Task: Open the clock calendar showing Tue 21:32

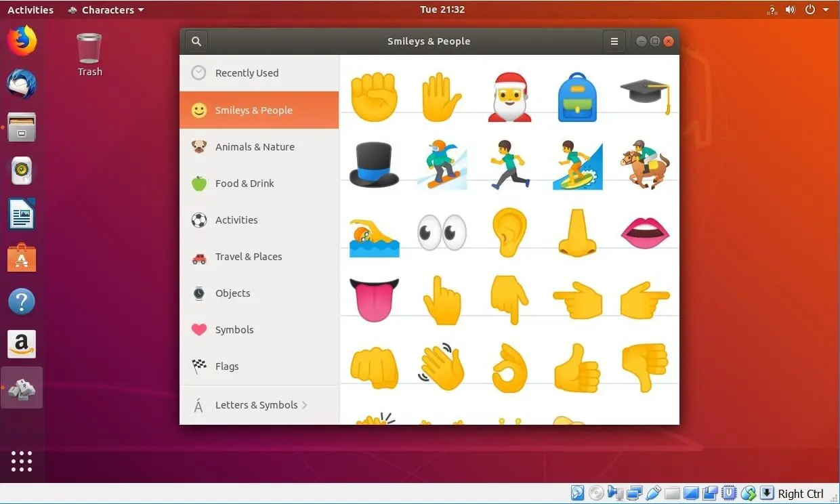Action: [442, 9]
